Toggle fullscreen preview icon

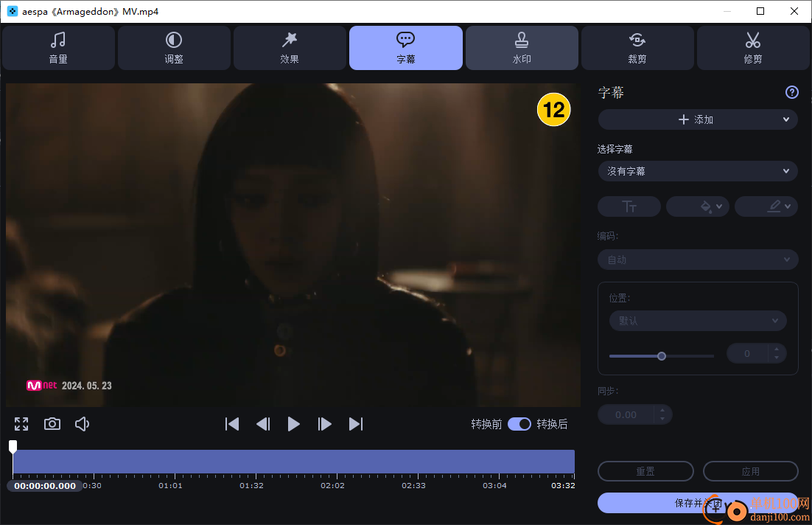point(21,424)
